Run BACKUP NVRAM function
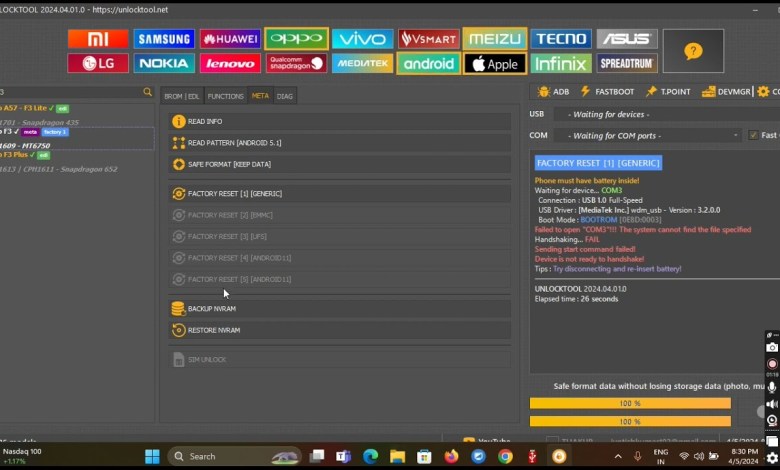 [x=340, y=308]
